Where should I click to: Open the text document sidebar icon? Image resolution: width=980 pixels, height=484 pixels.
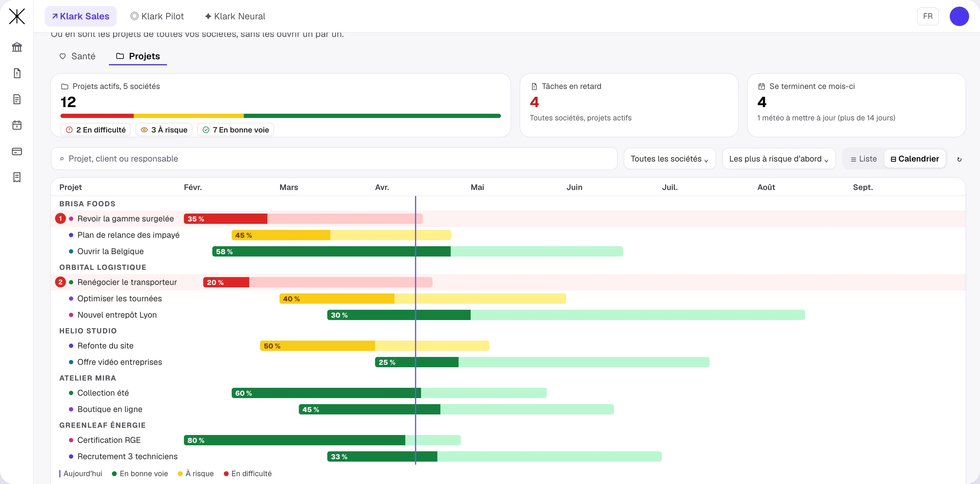click(x=17, y=99)
